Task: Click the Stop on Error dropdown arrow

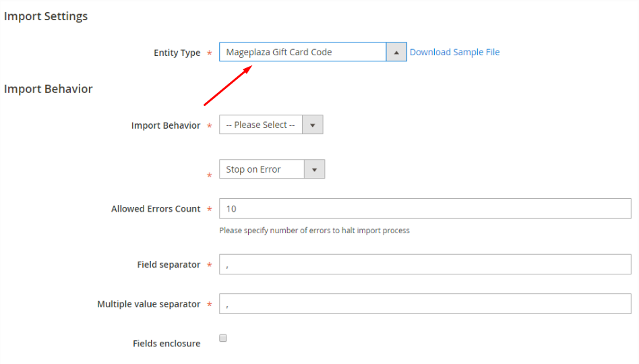Action: (x=314, y=169)
